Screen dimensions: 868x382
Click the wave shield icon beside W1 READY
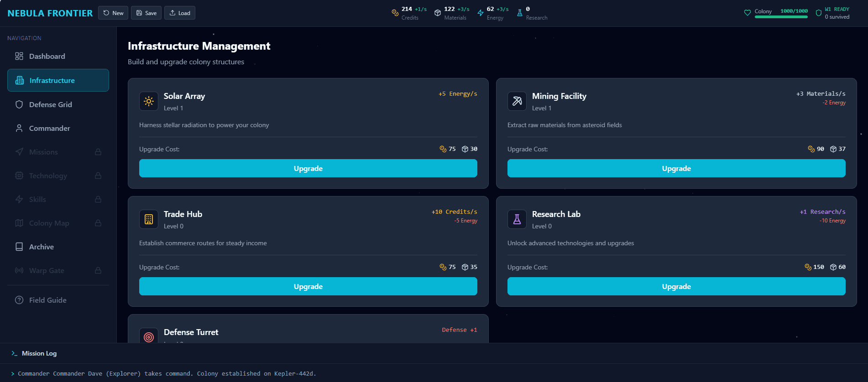click(819, 13)
